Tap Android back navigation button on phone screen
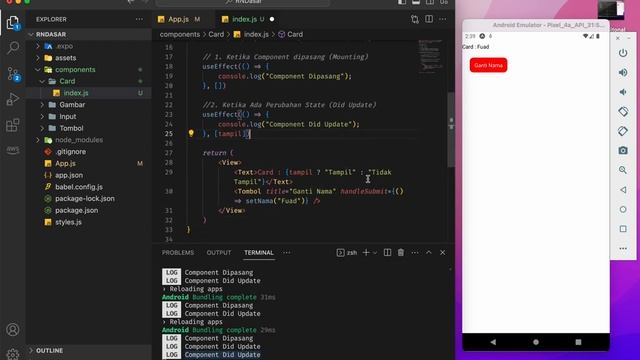 coord(493,342)
